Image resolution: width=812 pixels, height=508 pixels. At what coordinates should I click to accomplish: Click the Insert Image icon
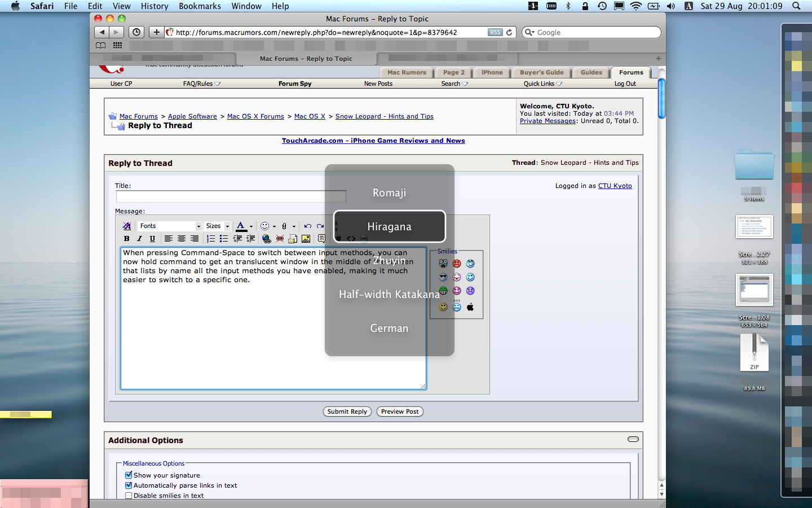(306, 239)
